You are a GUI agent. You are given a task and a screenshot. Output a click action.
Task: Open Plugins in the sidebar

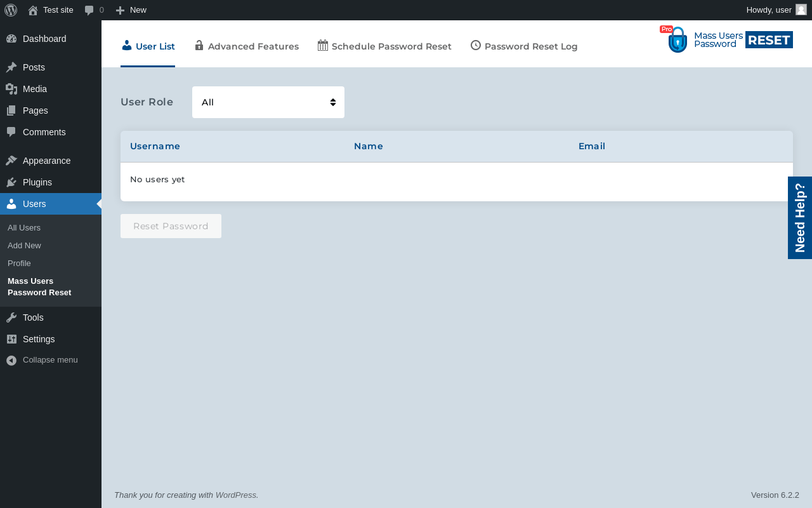click(51, 182)
